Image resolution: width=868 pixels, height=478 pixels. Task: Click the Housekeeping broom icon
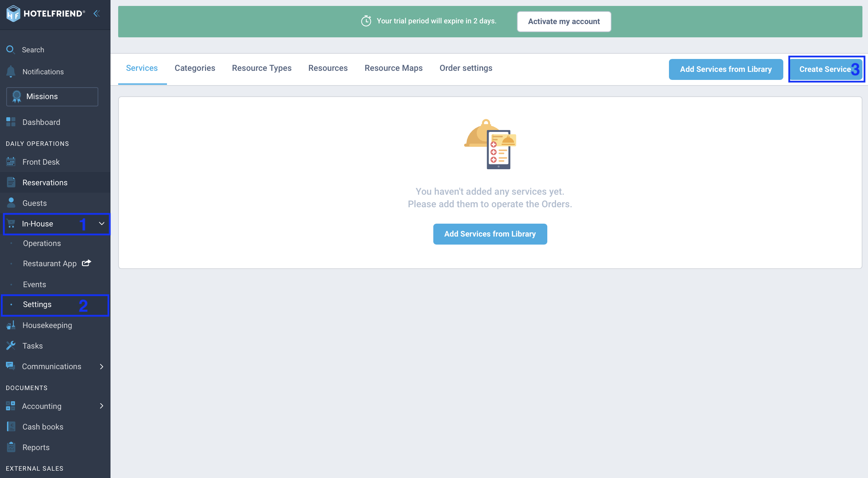tap(11, 325)
